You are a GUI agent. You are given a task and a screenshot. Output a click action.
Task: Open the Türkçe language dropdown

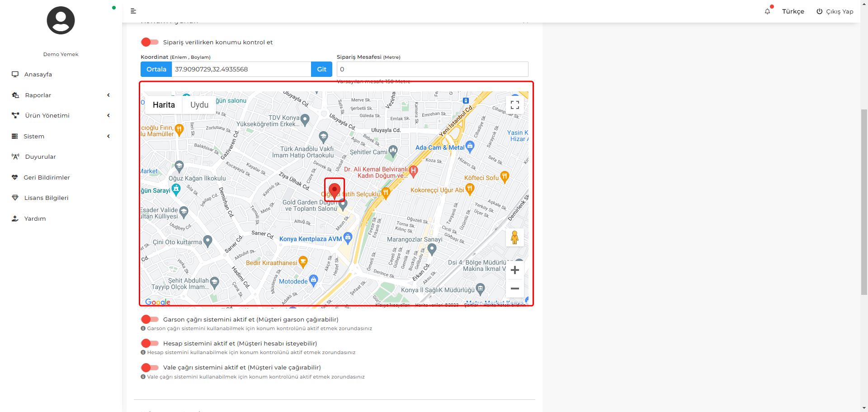pyautogui.click(x=793, y=11)
